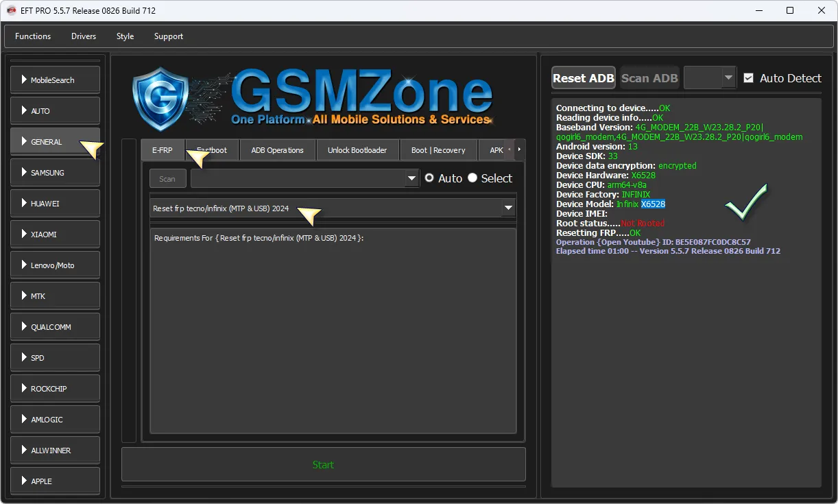
Task: Click the Reading device info.....OK line
Action: click(610, 117)
